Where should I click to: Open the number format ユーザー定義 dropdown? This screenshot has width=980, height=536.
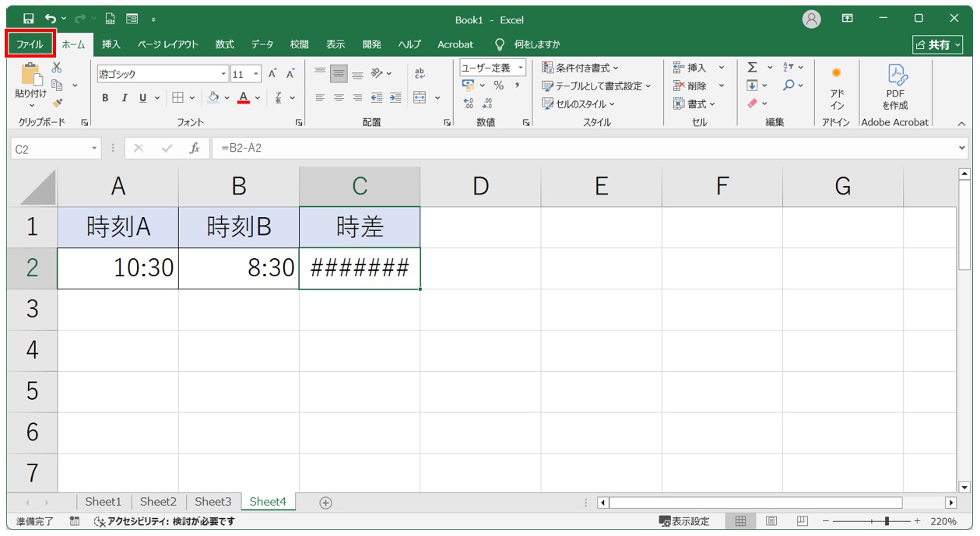click(522, 68)
